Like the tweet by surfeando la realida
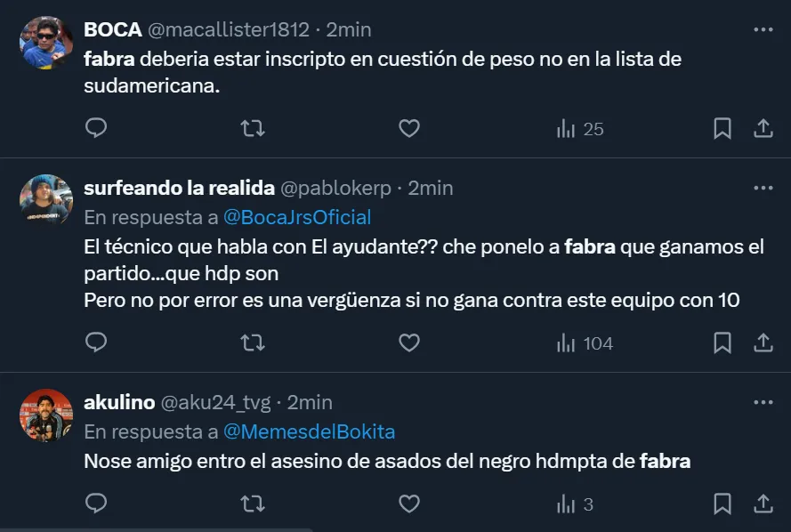This screenshot has height=532, width=791. [x=408, y=343]
